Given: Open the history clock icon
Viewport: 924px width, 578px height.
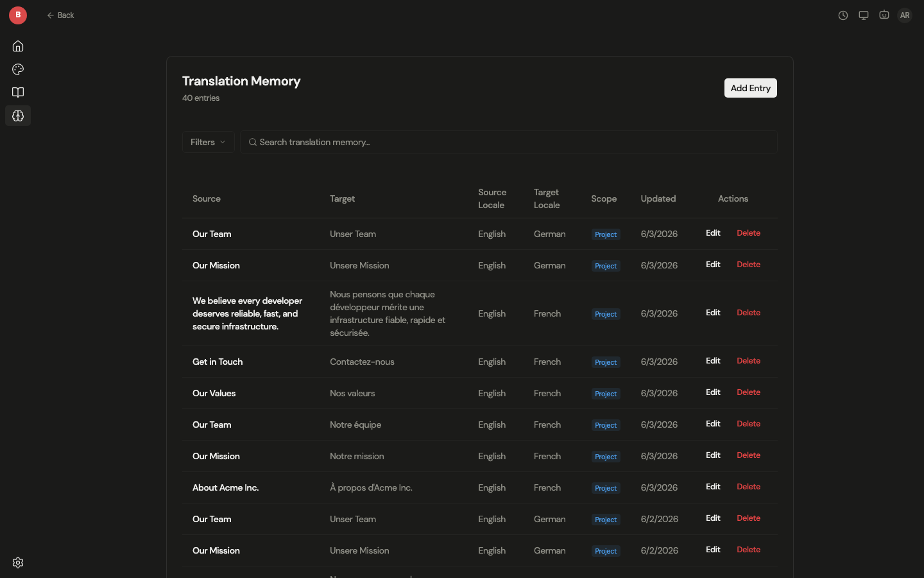Looking at the screenshot, I should click(843, 15).
